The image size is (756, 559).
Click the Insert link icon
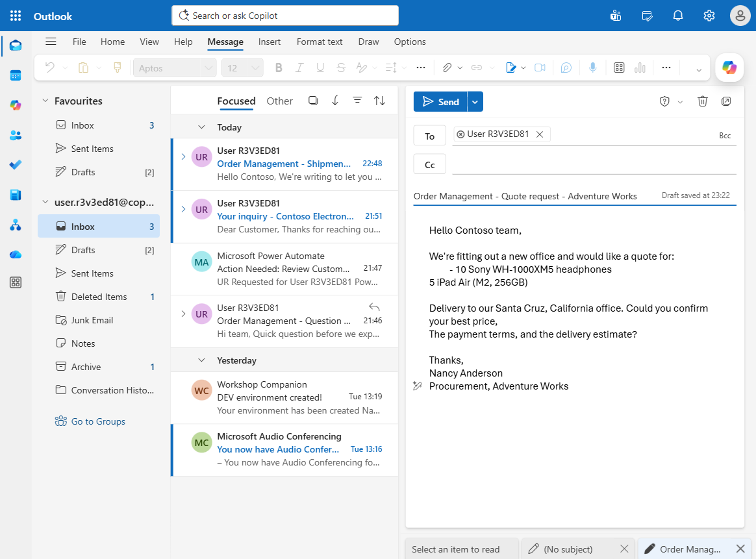coord(476,68)
